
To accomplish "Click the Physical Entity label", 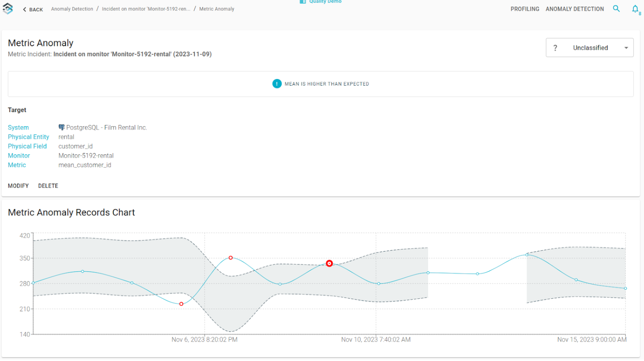I will point(29,137).
